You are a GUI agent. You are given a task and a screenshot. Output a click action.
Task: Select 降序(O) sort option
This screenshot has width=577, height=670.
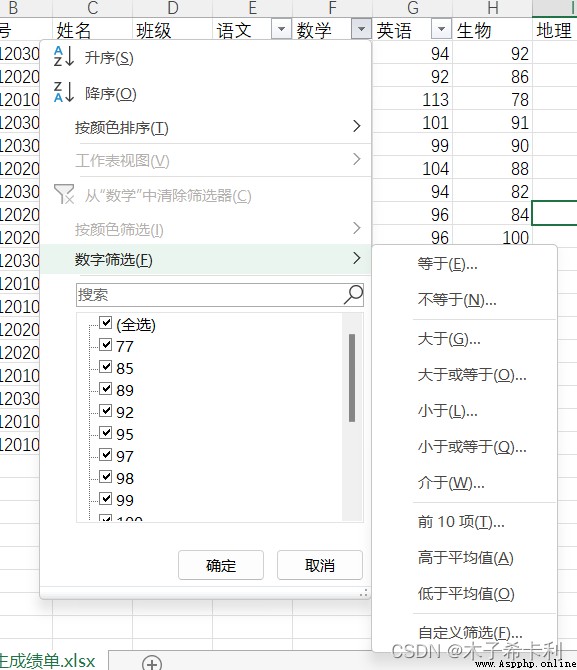[111, 94]
